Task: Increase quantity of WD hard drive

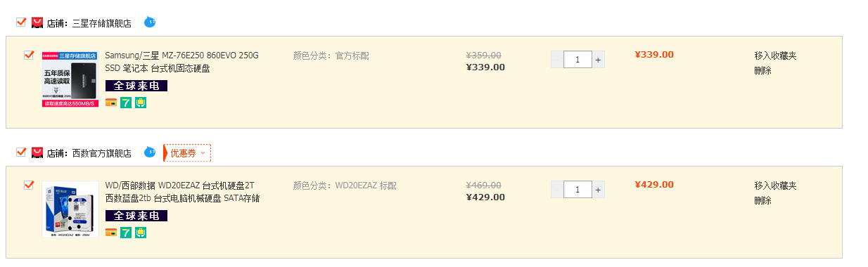Action: (599, 190)
